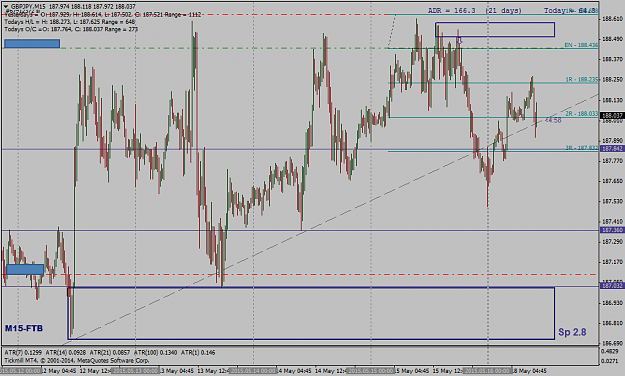Viewport: 625px width, 376px height.
Task: Click the ATR(7) 0.1299 indicator value
Action: pyautogui.click(x=23, y=353)
